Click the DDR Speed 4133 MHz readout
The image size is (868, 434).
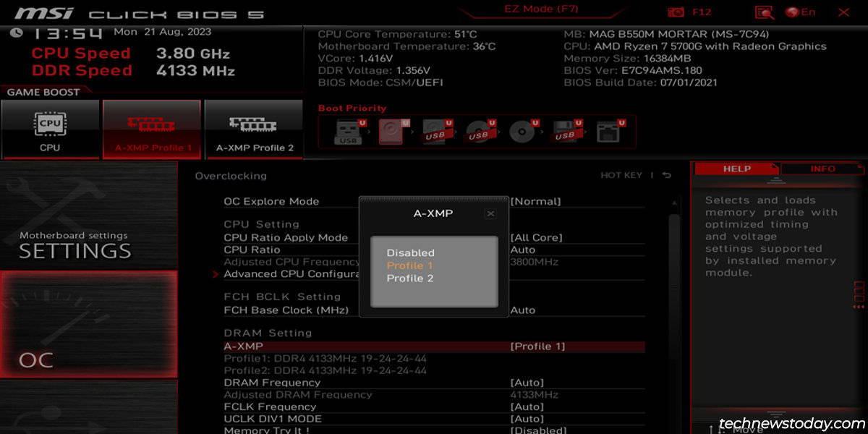[133, 71]
